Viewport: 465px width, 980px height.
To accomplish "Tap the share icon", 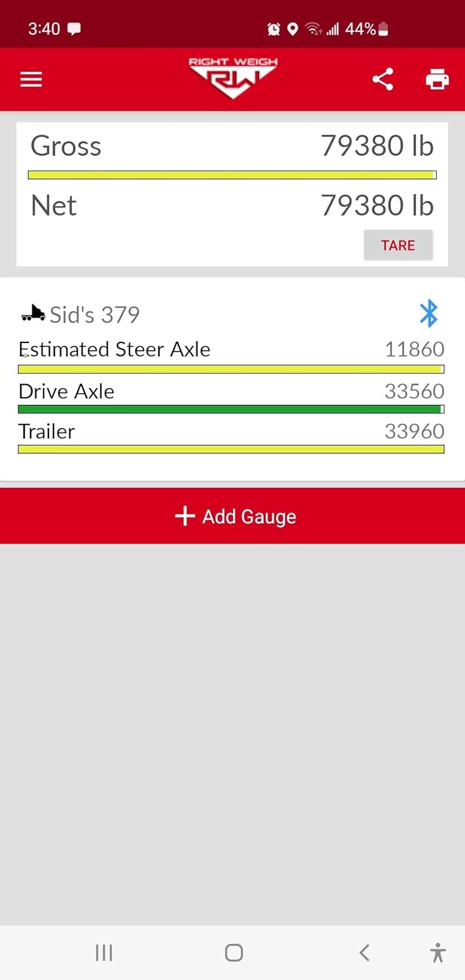I will click(x=383, y=80).
